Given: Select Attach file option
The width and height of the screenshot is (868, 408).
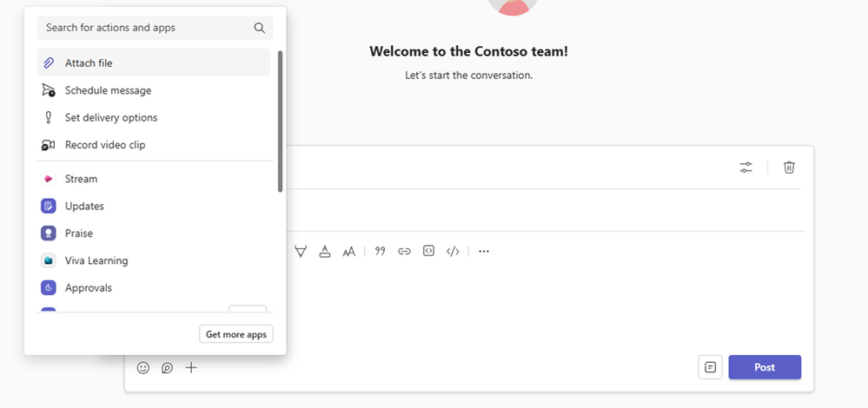Looking at the screenshot, I should [153, 63].
